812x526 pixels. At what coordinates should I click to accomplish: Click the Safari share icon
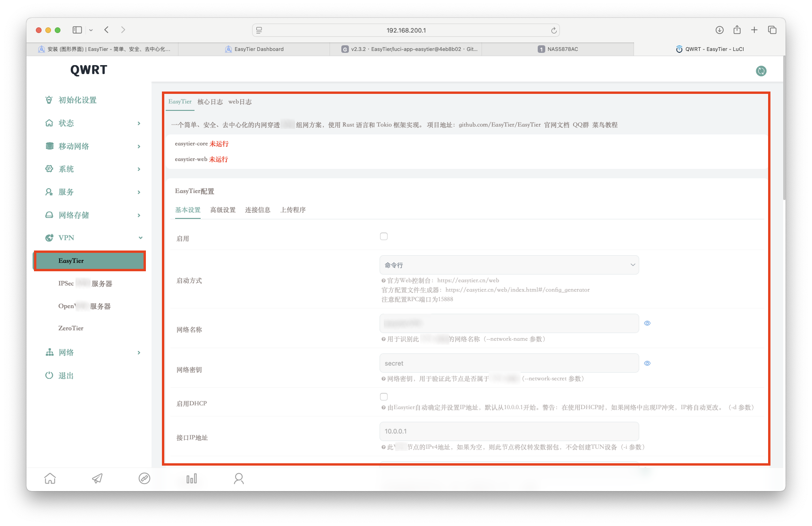(x=737, y=30)
